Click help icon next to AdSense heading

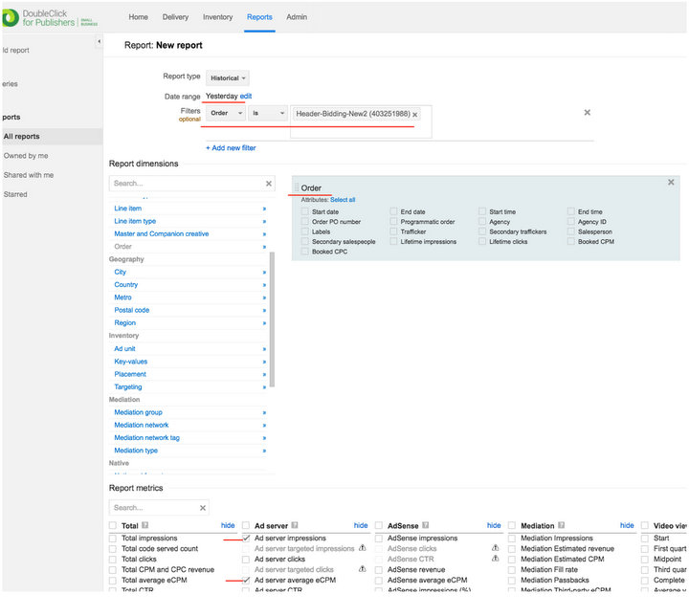point(425,525)
